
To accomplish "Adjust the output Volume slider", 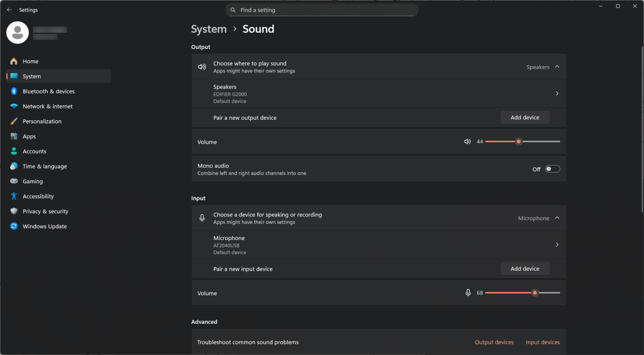I will [x=518, y=141].
